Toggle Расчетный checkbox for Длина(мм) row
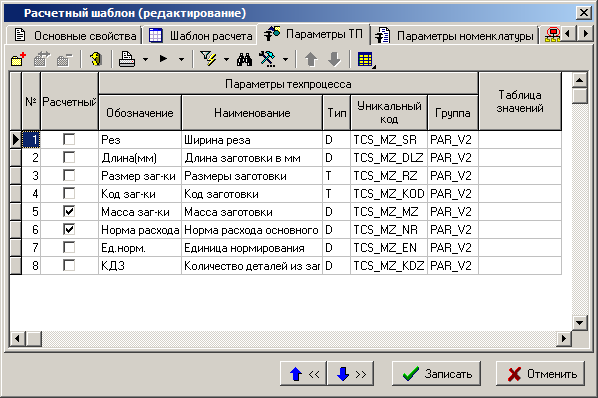Image resolution: width=598 pixels, height=398 pixels. click(69, 157)
